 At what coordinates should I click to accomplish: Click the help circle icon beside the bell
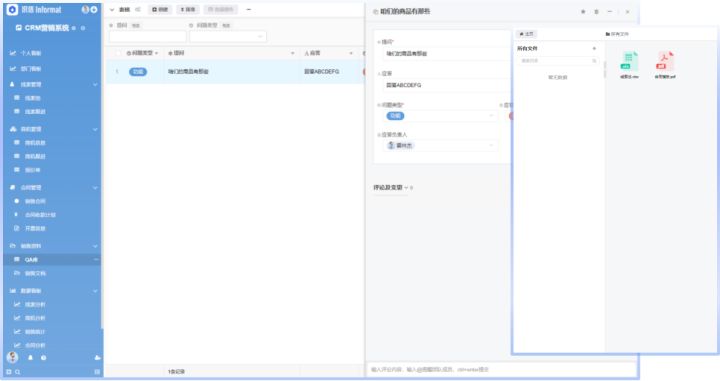44,358
